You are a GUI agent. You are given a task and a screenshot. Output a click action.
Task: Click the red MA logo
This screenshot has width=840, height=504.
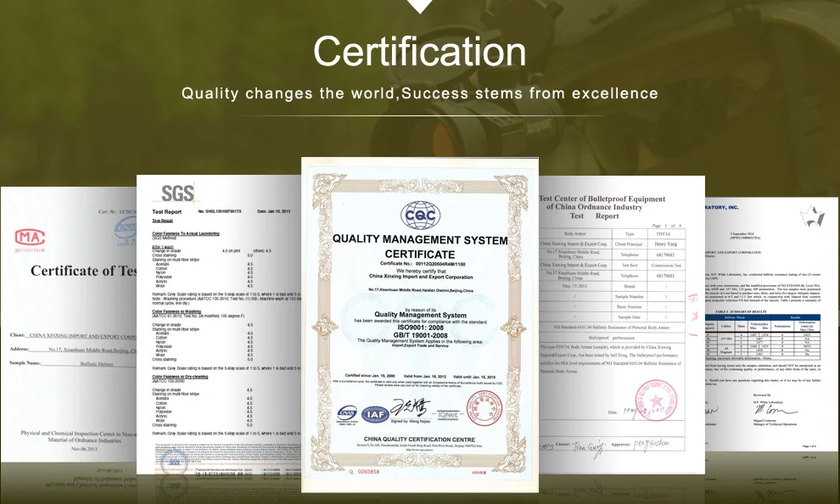pos(30,237)
